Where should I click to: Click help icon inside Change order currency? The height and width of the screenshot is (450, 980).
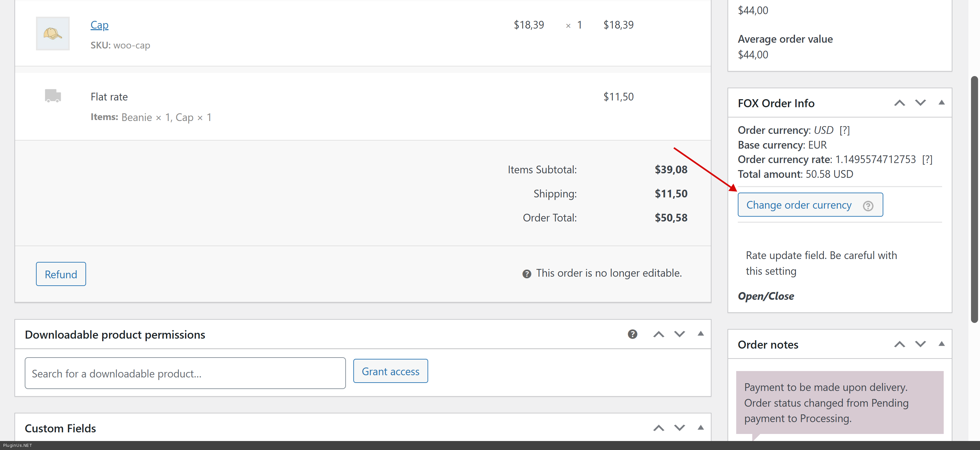868,206
